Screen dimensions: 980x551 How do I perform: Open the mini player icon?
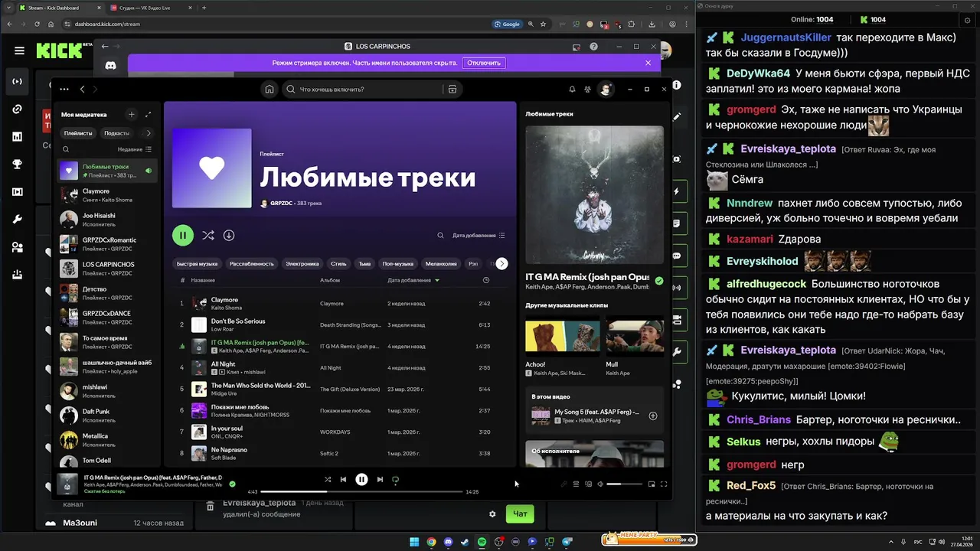click(x=652, y=484)
